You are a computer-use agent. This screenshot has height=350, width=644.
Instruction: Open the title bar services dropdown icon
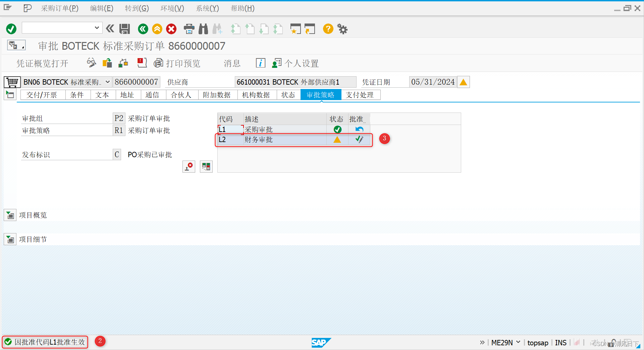(16, 45)
